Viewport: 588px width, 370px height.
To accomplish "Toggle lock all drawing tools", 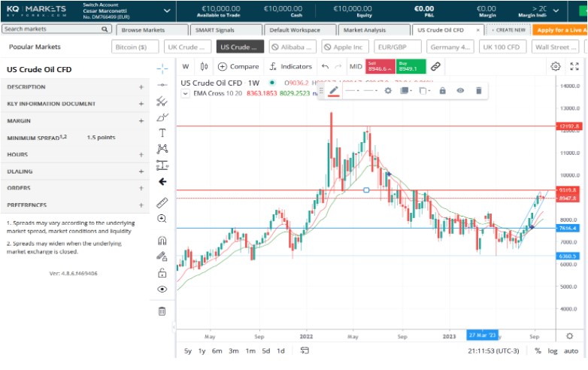I will [x=162, y=273].
